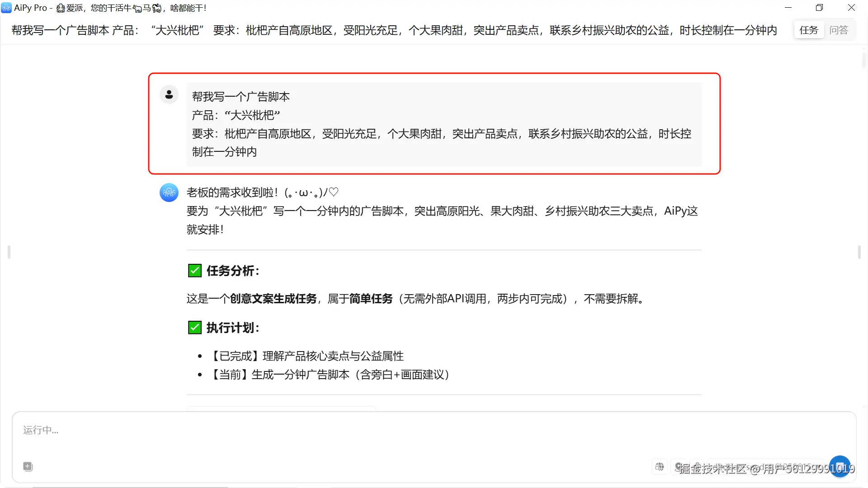Expand the right side panel handle

coord(859,252)
